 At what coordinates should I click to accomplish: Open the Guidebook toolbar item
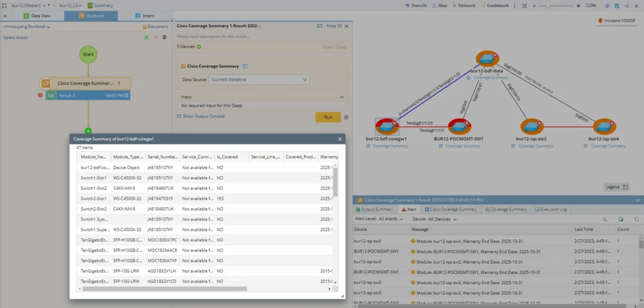(x=495, y=6)
